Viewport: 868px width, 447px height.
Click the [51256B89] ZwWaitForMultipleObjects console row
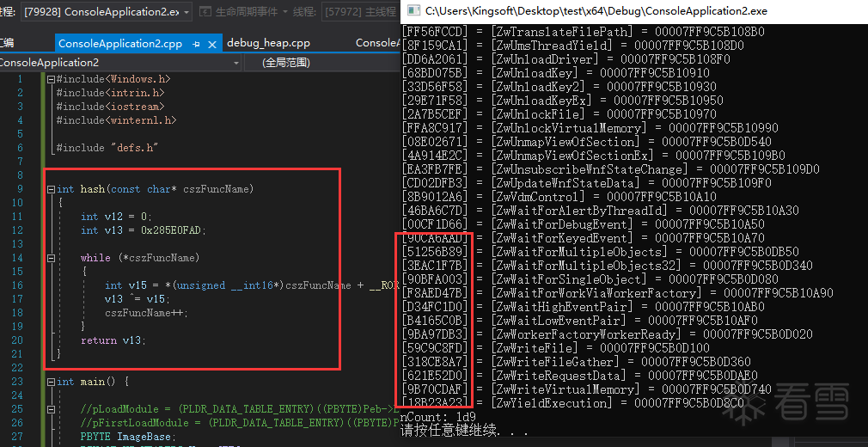point(600,252)
